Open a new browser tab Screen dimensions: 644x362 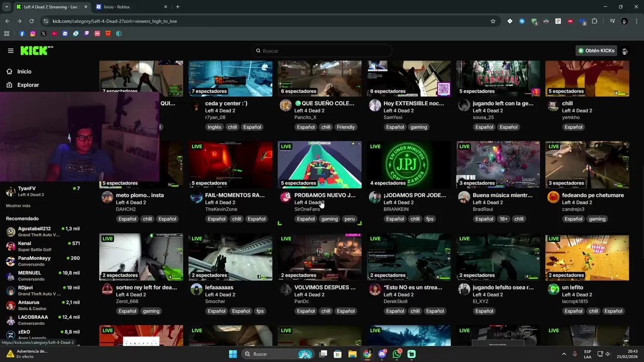click(178, 7)
